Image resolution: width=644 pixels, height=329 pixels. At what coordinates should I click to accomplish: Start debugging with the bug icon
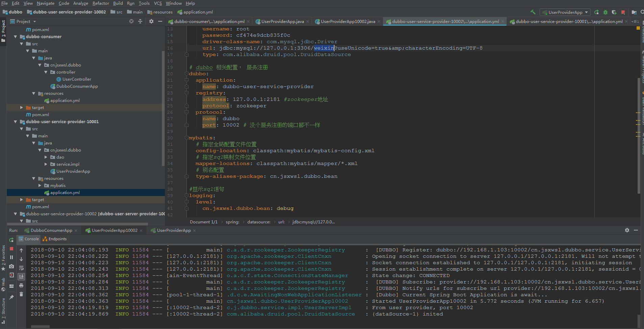click(x=605, y=12)
